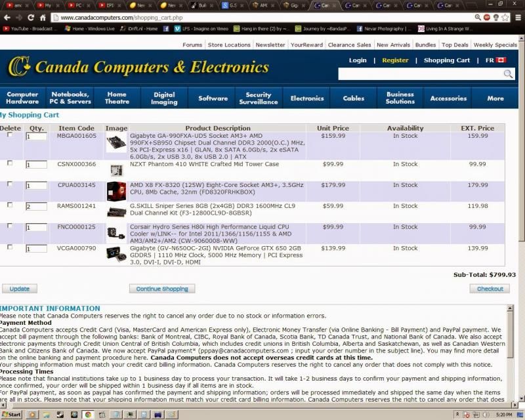The image size is (525, 420).
Task: Open the Windows Start button
Action: (11, 415)
